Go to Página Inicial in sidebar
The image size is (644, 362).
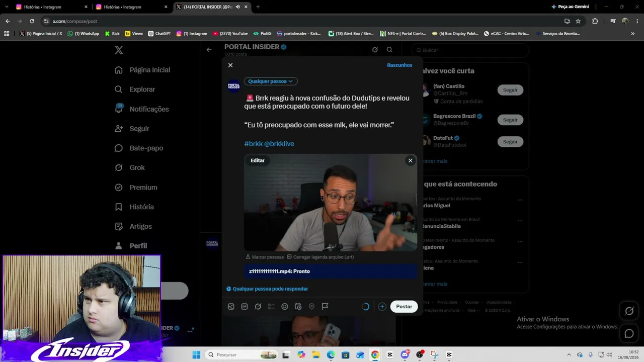[142, 70]
